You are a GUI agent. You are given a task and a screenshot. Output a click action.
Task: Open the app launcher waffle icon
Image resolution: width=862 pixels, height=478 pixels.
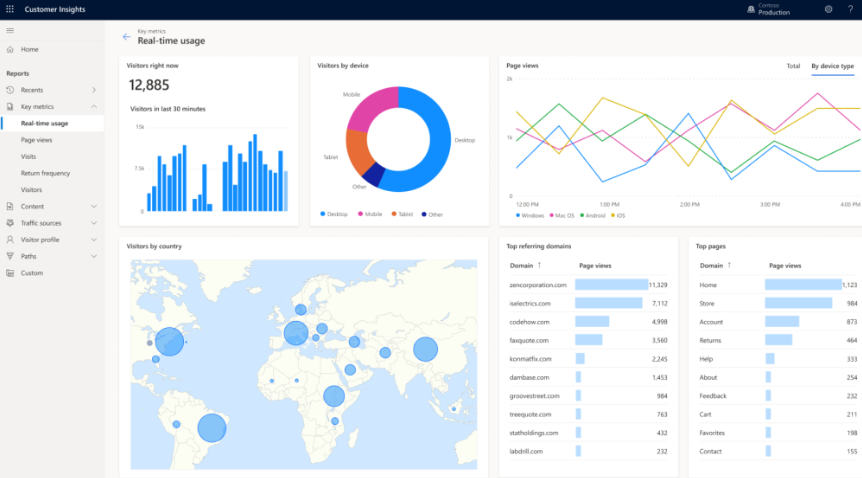10,9
